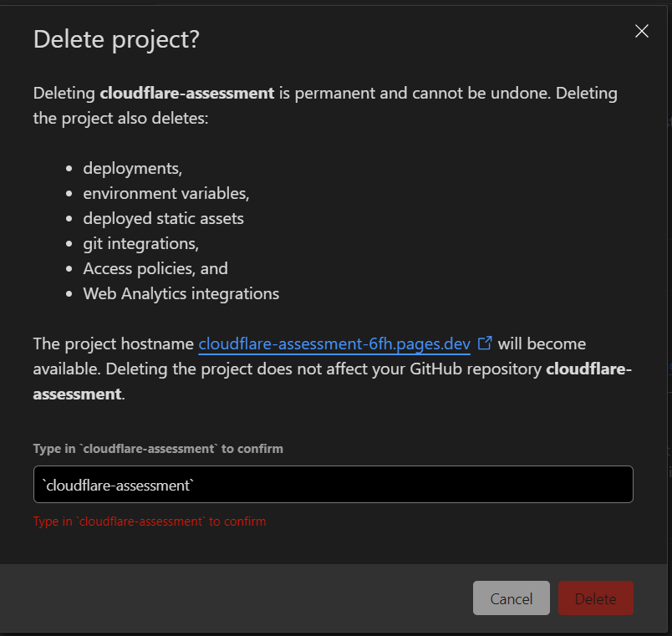
Task: Confirm with the red Delete button
Action: coord(595,598)
